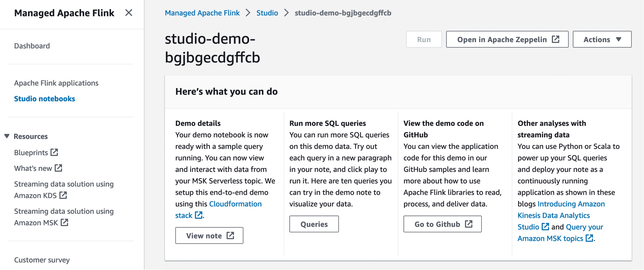Click external icon after Amazon MSK topics

click(589, 238)
